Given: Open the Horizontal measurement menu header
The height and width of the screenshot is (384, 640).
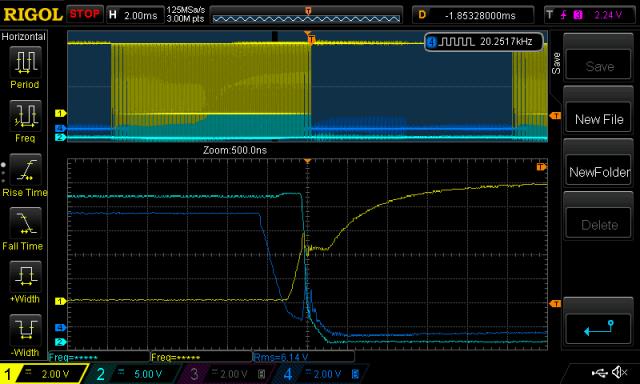Looking at the screenshot, I should tap(23, 37).
